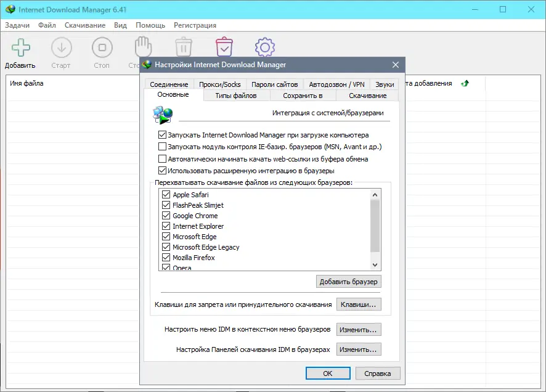Switch to Автодозвон / VPN tab
Screen dimensions: 546x392
coord(336,84)
